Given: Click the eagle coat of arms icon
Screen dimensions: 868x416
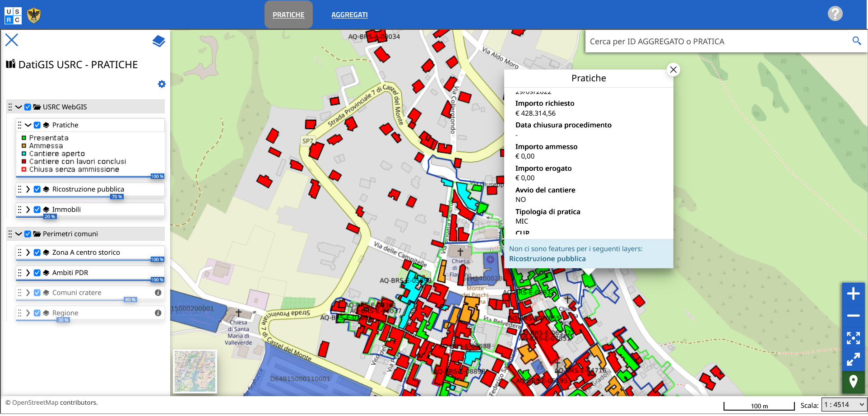Looking at the screenshot, I should pyautogui.click(x=34, y=16).
